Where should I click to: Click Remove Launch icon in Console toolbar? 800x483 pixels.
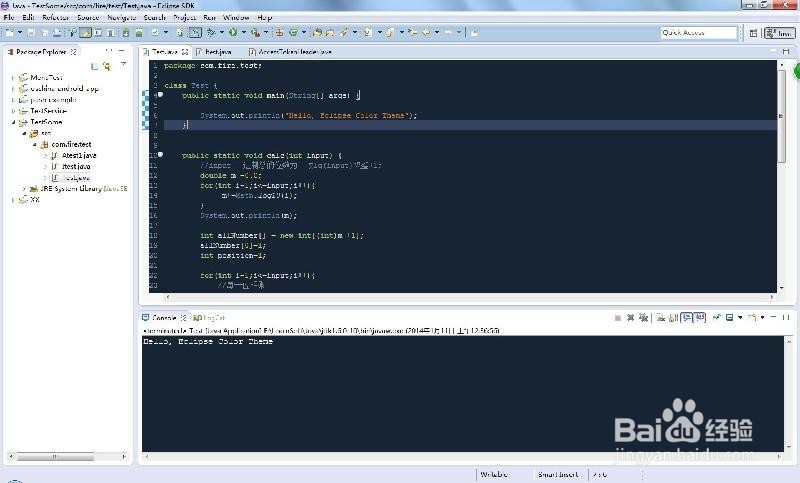pyautogui.click(x=631, y=318)
